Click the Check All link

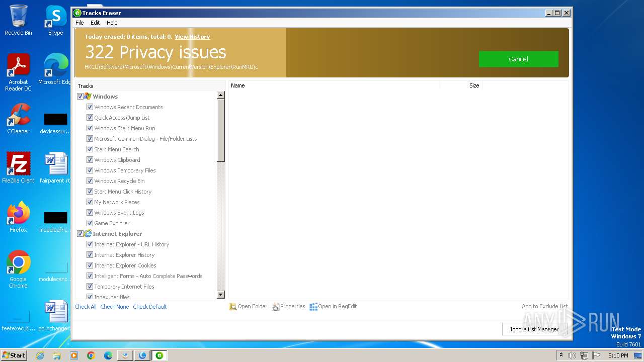pyautogui.click(x=86, y=307)
